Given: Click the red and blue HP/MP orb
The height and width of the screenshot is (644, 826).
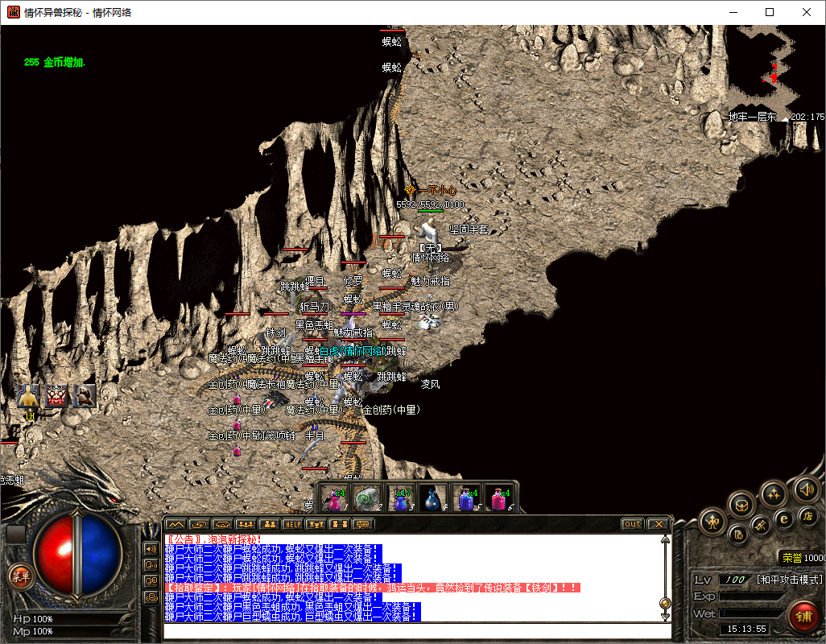Looking at the screenshot, I should [77, 554].
